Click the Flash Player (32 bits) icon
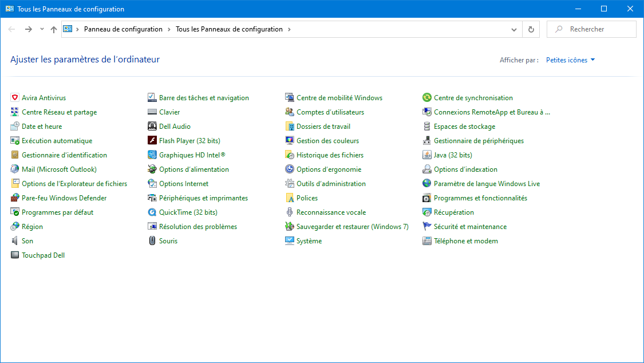This screenshot has height=363, width=644. coord(152,140)
